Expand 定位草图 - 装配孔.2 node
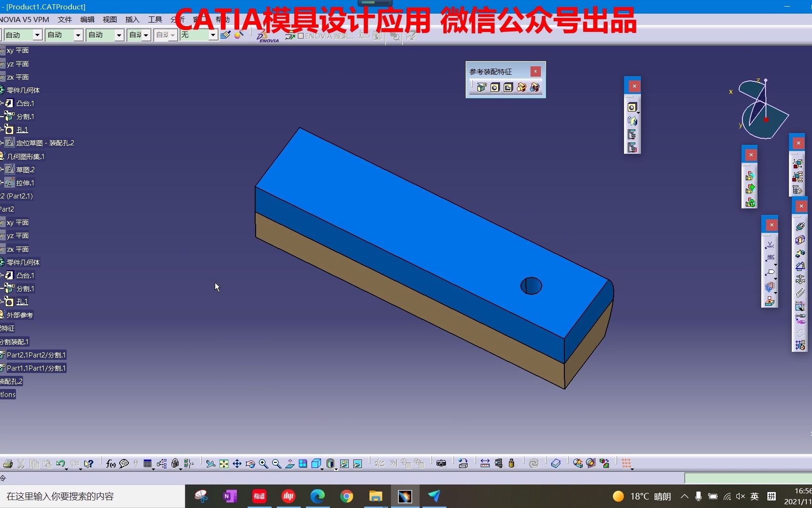812x508 pixels. tap(2, 143)
